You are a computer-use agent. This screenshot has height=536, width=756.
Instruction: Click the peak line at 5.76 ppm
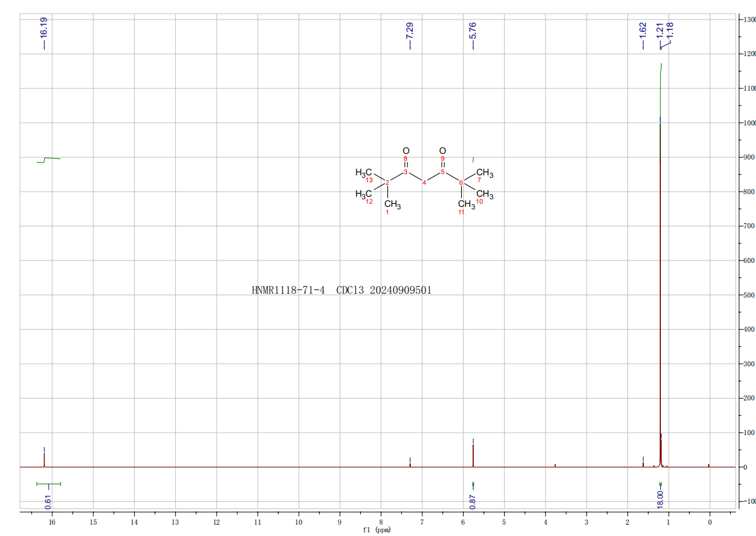click(473, 455)
